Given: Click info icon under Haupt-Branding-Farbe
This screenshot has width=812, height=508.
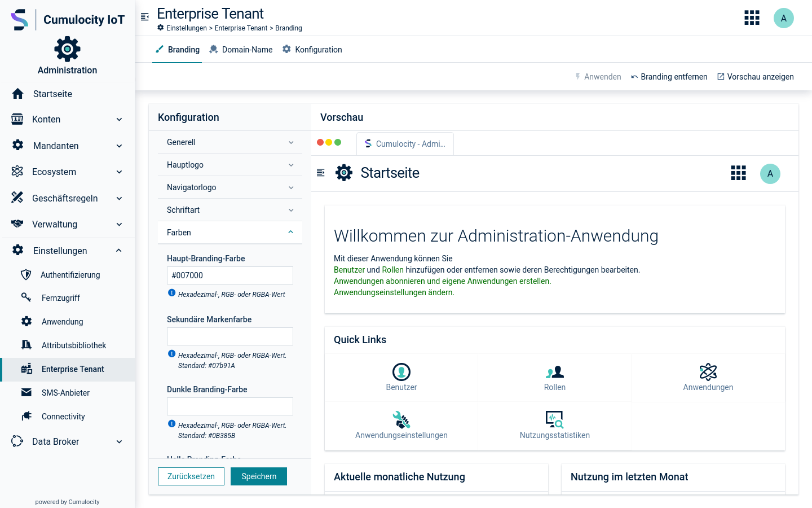Looking at the screenshot, I should tap(172, 293).
